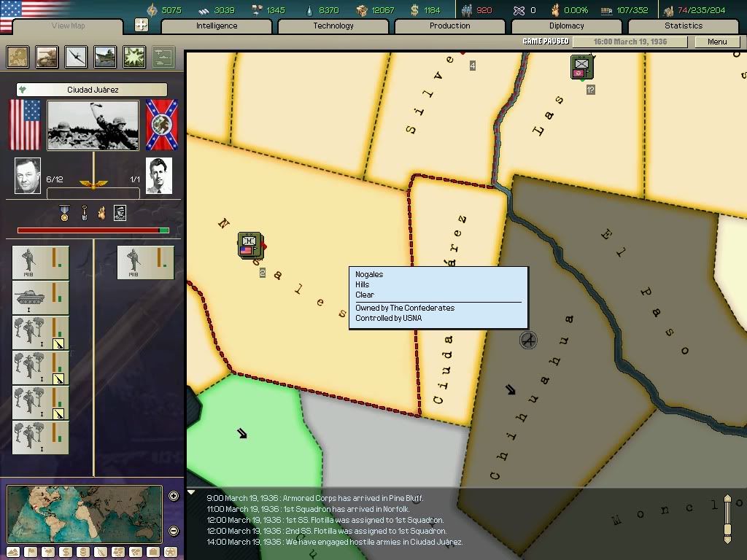Show air units with the plane icon

click(x=76, y=57)
